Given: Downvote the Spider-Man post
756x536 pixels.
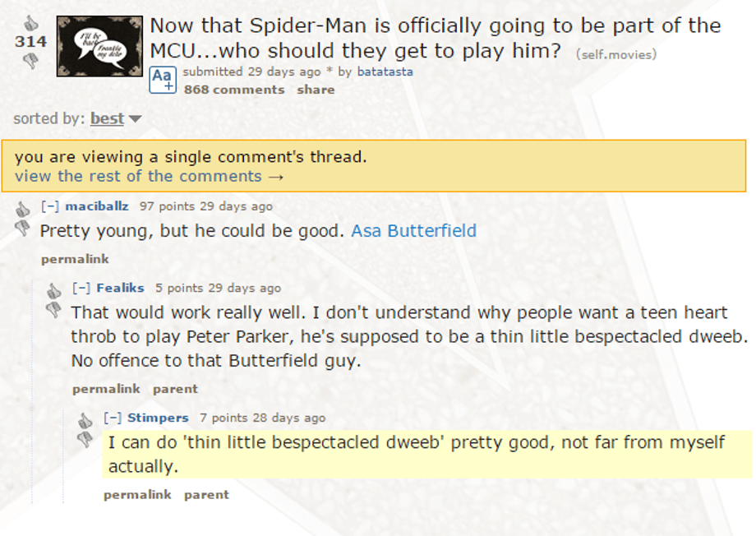Looking at the screenshot, I should tap(30, 60).
